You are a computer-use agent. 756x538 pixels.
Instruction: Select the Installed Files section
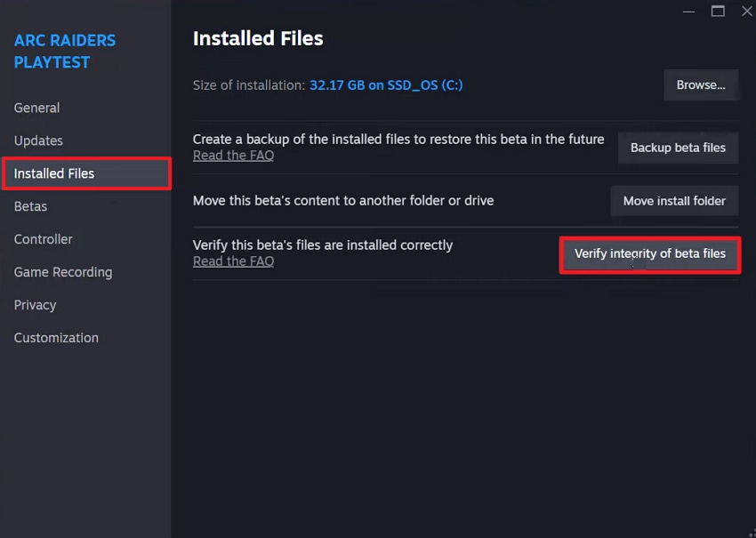[x=53, y=173]
